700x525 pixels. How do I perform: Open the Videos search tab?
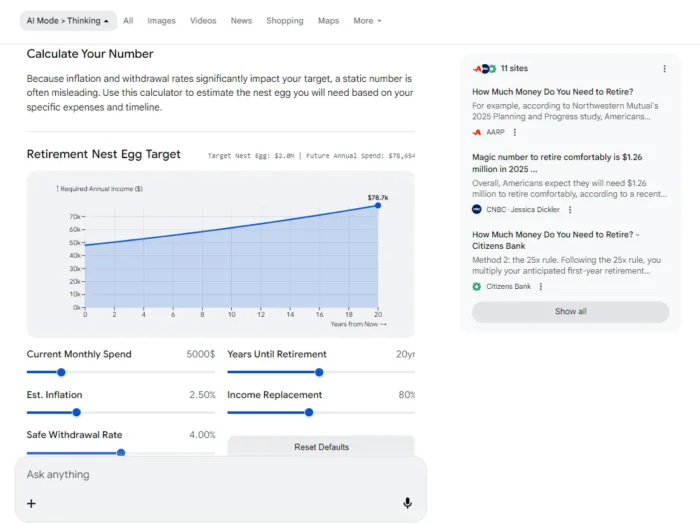[x=203, y=20]
